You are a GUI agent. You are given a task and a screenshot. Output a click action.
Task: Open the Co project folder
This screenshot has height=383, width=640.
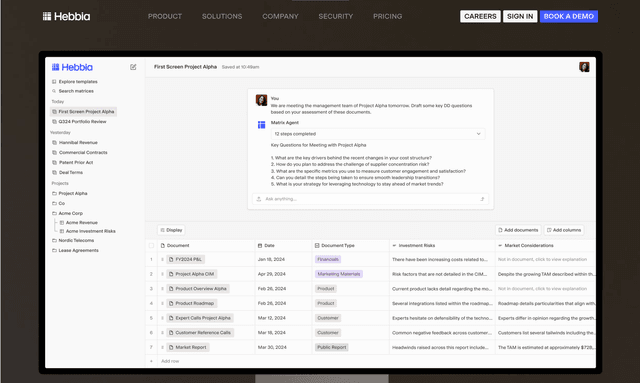coord(58,203)
